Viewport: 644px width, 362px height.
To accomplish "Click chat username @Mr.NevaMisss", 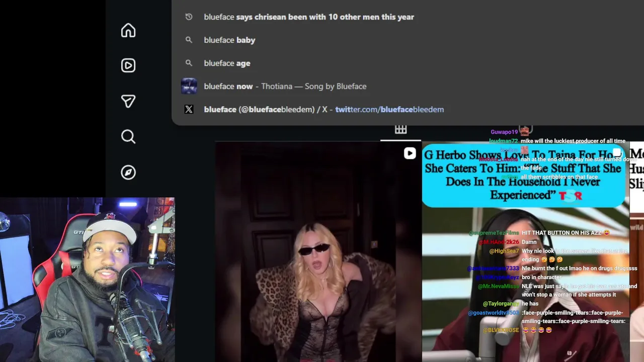I will coord(498,286).
